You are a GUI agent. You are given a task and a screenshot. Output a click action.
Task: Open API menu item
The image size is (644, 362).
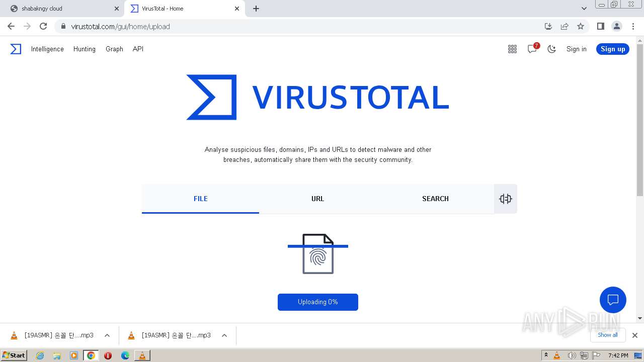tap(138, 49)
